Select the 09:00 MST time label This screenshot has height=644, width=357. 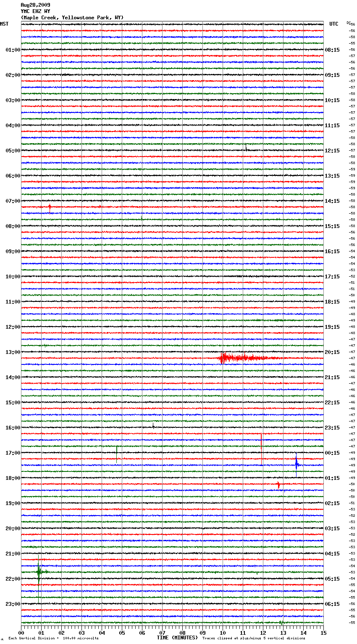click(13, 251)
